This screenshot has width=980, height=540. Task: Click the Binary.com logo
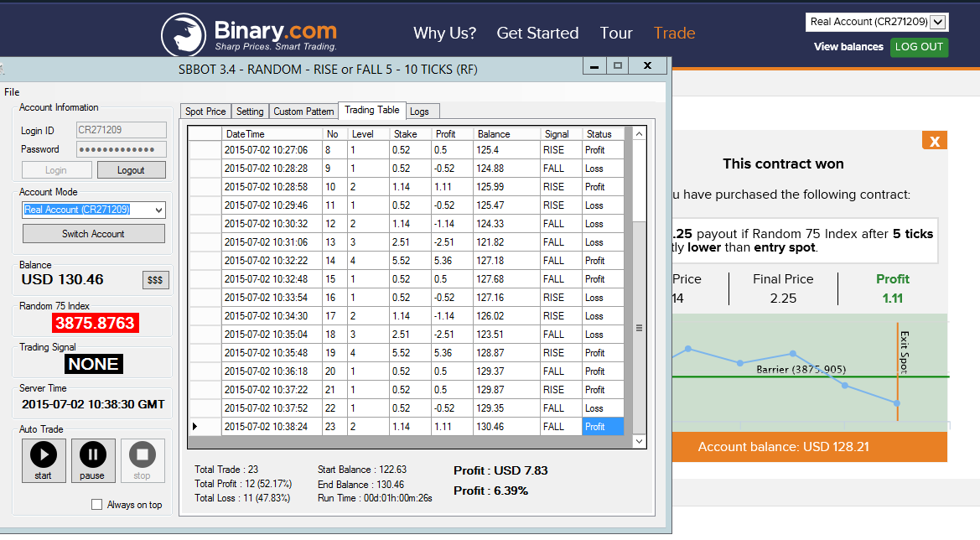(249, 34)
